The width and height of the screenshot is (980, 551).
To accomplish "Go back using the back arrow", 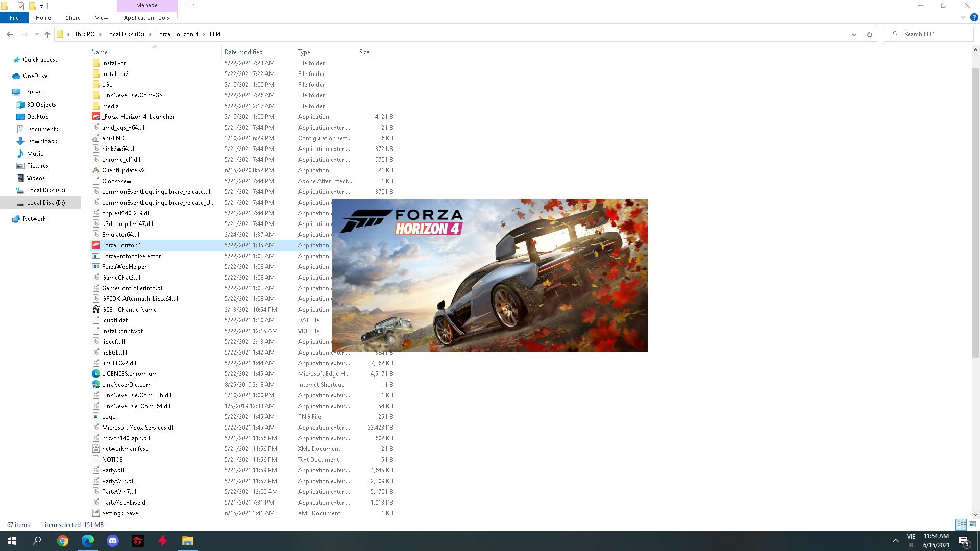I will pyautogui.click(x=10, y=34).
